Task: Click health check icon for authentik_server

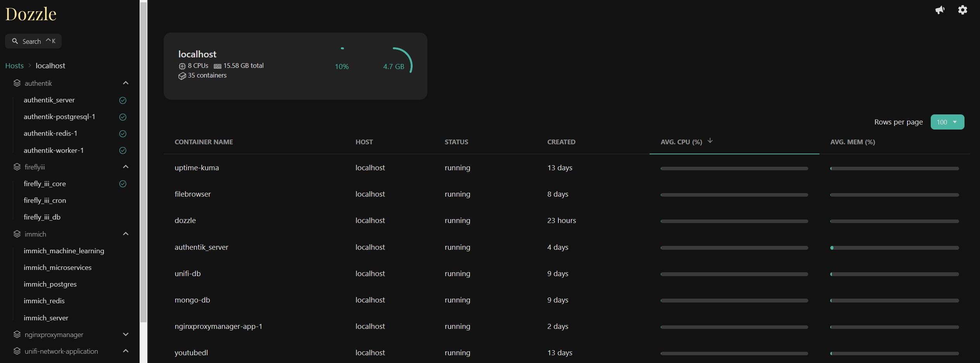Action: click(x=123, y=100)
